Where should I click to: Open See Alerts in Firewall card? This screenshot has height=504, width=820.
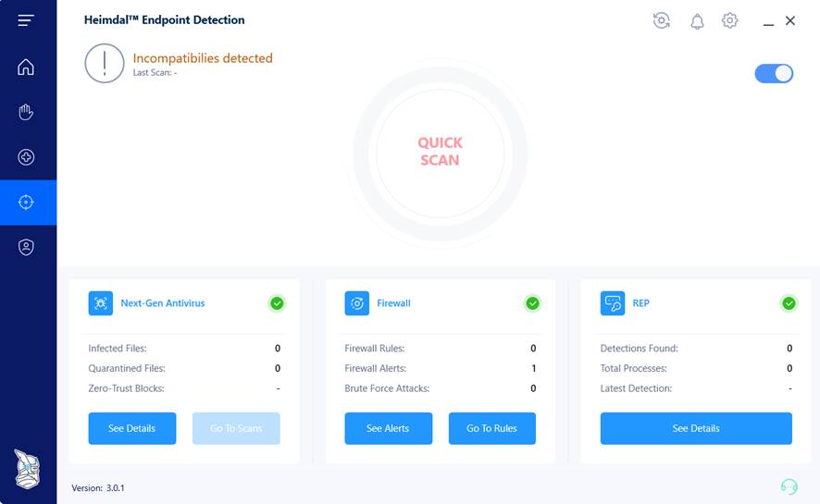pos(388,428)
